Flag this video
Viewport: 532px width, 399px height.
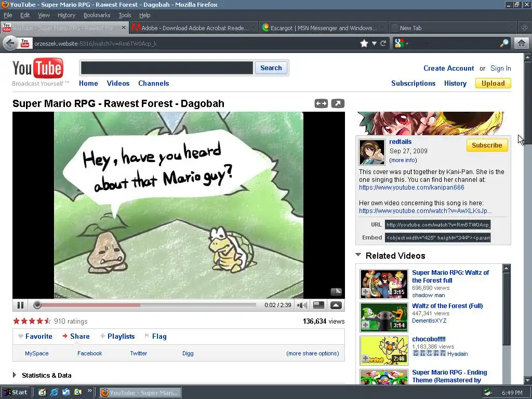coord(155,336)
